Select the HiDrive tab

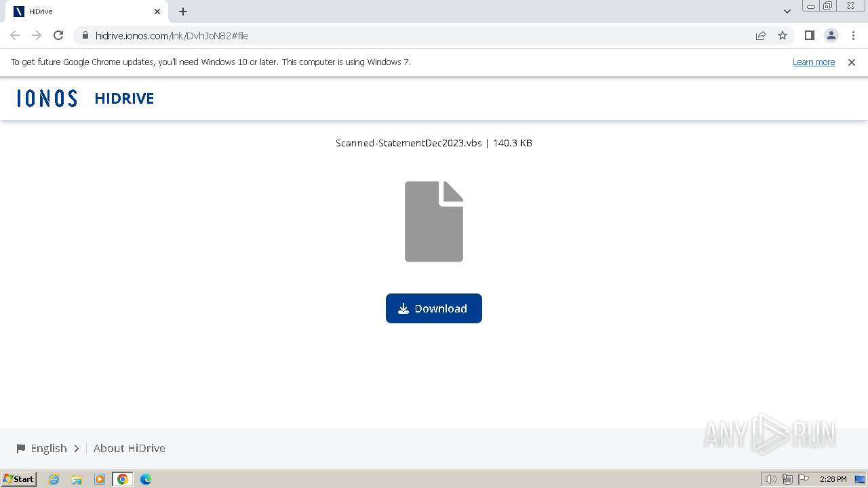coord(87,12)
